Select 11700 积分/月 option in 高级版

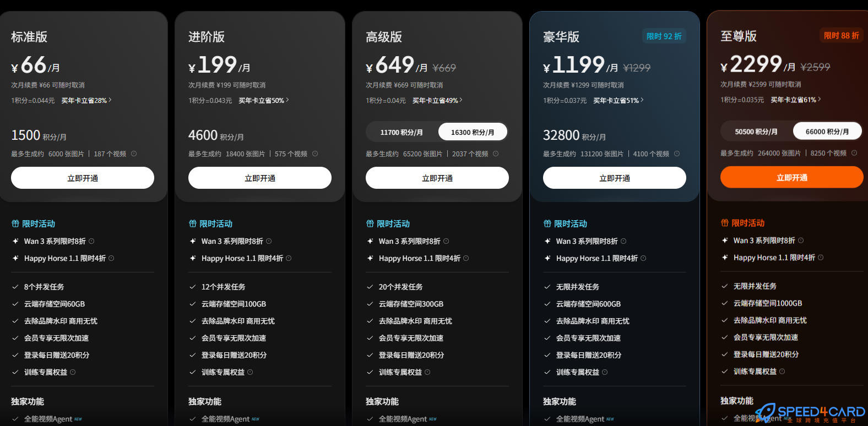click(x=402, y=132)
